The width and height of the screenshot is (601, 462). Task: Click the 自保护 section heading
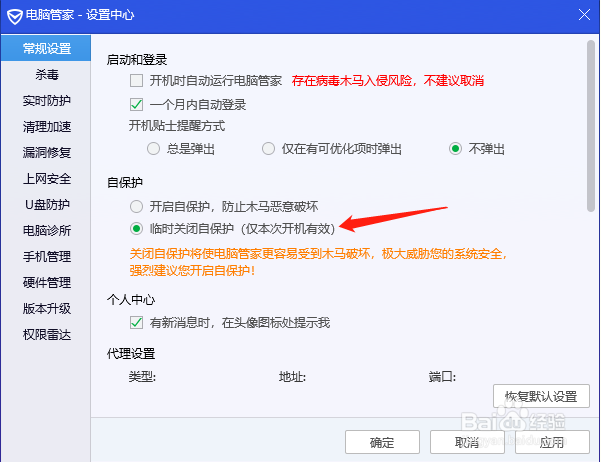click(125, 182)
